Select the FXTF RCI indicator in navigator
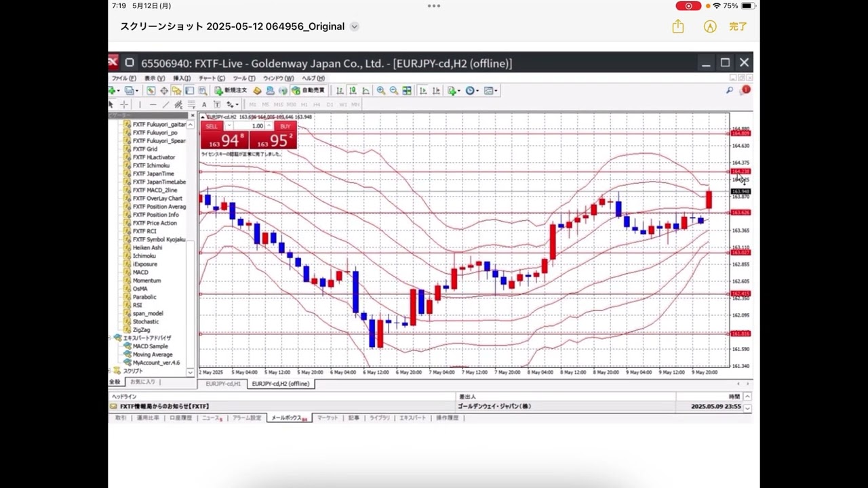This screenshot has width=868, height=488. (x=144, y=231)
